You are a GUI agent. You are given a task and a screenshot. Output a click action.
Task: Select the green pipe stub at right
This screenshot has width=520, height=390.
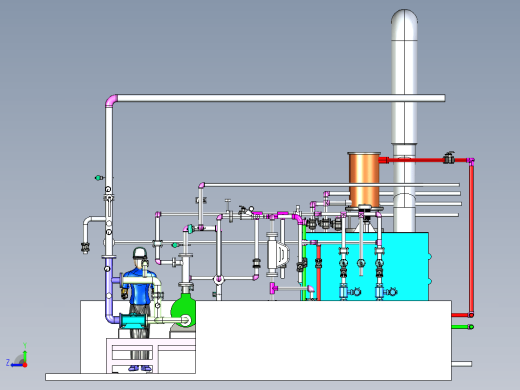[462, 327]
